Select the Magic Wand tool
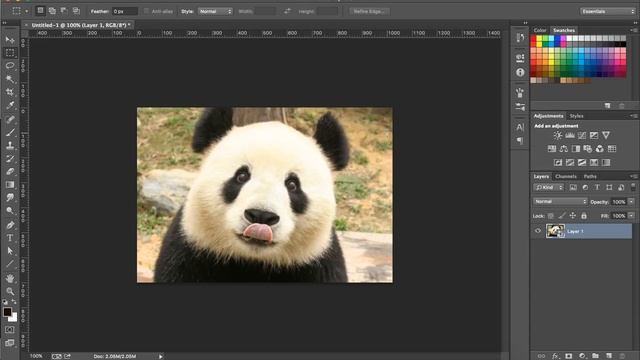 click(10, 79)
